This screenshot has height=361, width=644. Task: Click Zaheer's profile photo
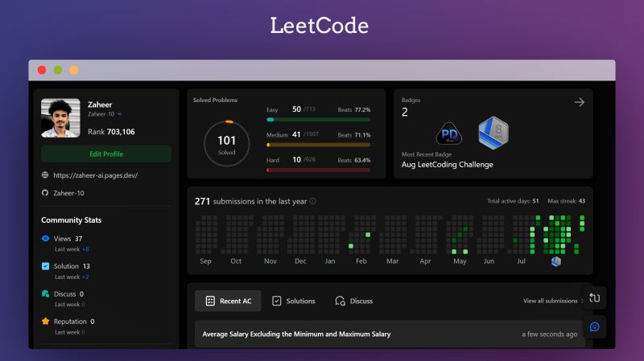[60, 117]
